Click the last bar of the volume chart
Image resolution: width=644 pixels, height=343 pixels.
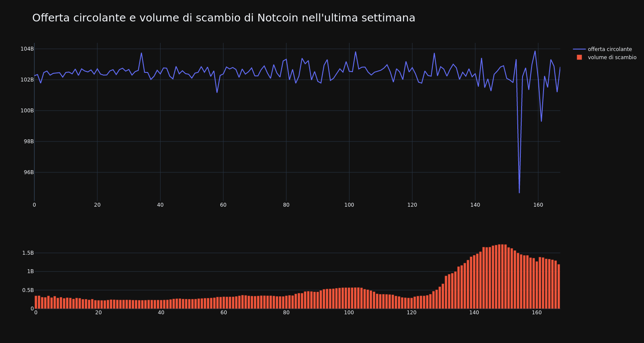(559, 286)
